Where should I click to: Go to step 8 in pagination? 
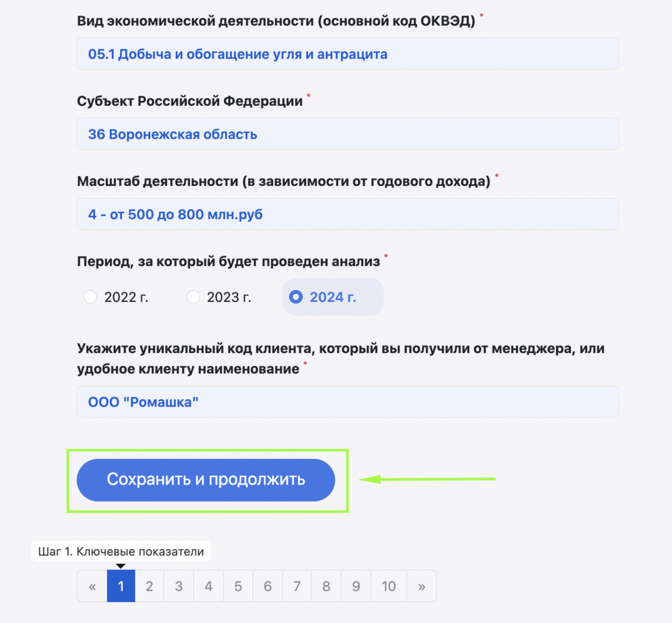(x=326, y=586)
